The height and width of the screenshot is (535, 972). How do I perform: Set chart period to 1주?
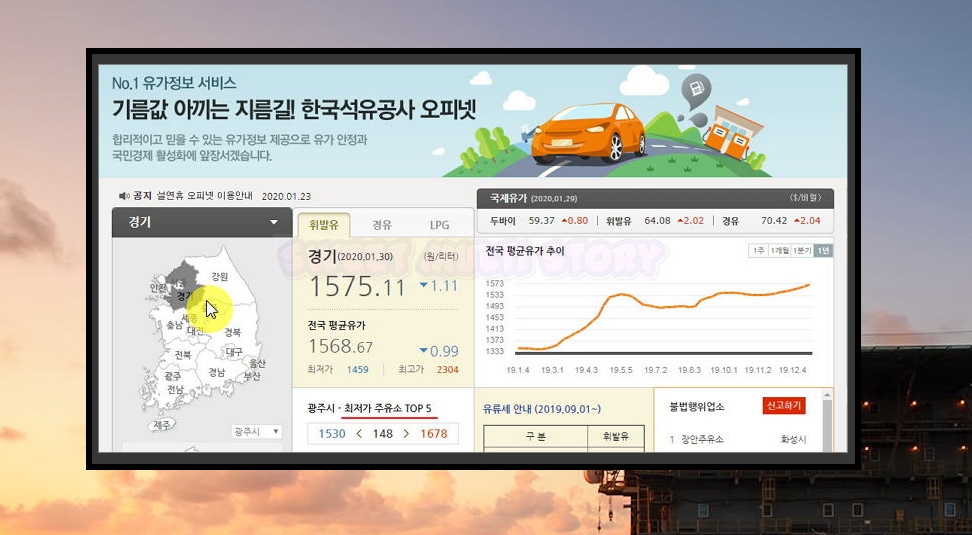pos(758,250)
